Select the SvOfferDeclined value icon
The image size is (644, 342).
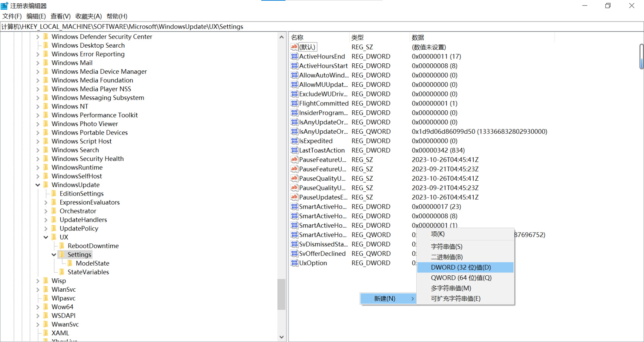294,253
